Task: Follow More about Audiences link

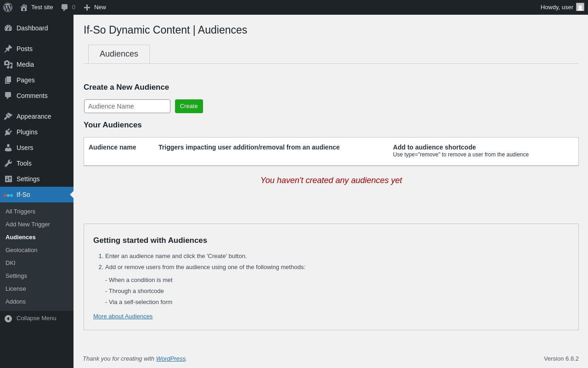Action: coord(123,316)
